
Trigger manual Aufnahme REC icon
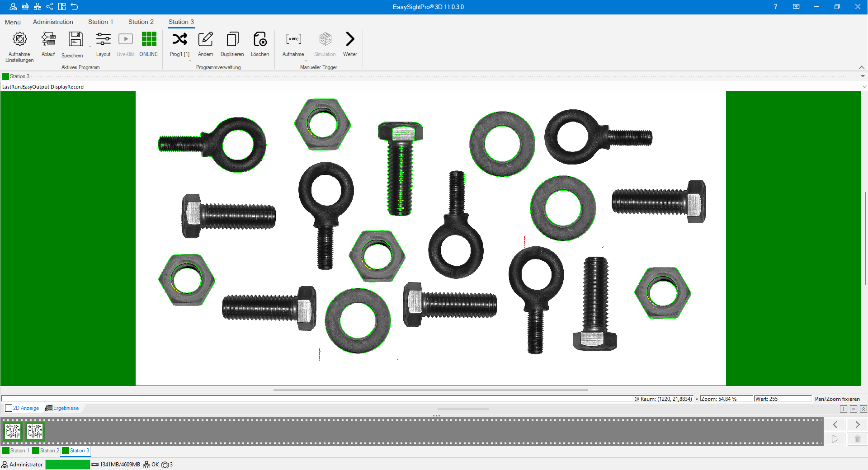click(x=293, y=40)
